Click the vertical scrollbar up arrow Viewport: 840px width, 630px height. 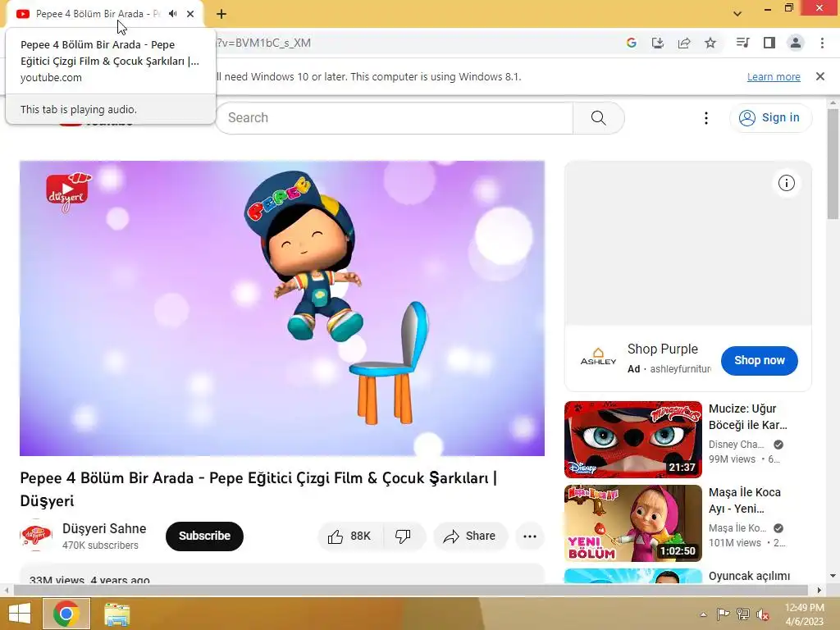click(x=833, y=103)
